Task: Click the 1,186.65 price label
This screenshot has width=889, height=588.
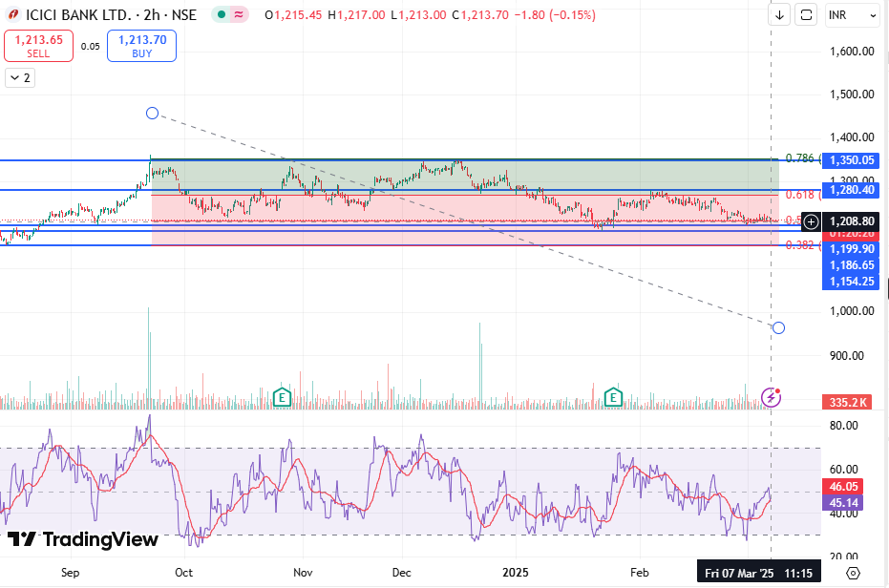Action: click(852, 264)
